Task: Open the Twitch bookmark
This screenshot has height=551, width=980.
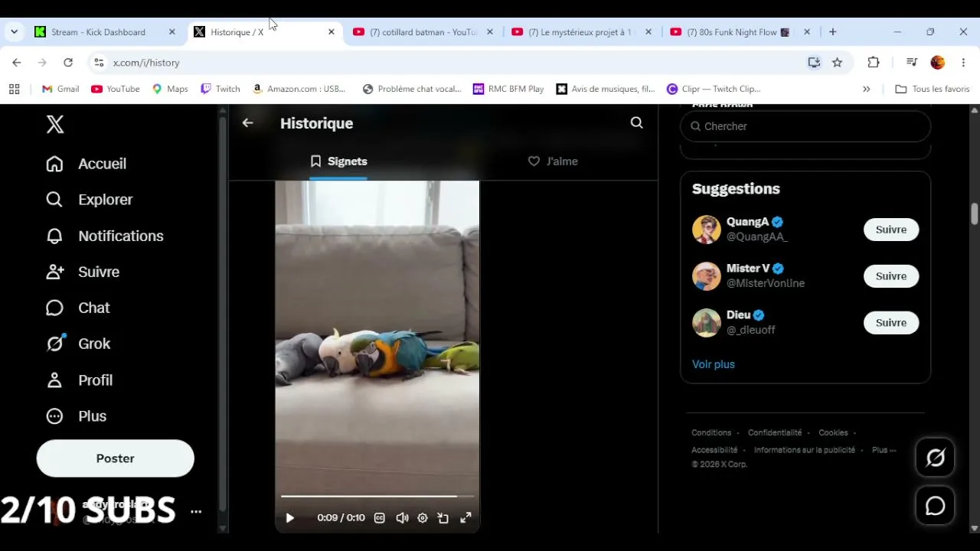Action: (220, 89)
